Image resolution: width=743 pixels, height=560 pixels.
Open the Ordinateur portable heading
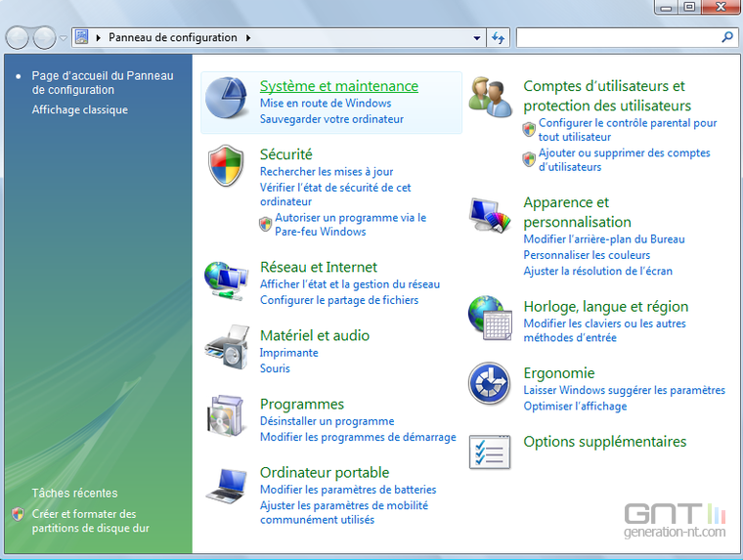point(325,473)
